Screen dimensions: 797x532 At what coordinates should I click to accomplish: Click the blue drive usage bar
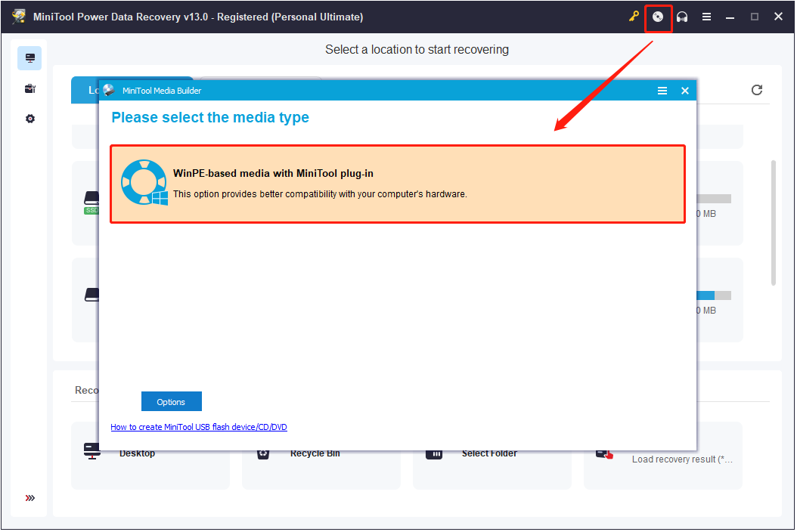click(706, 295)
